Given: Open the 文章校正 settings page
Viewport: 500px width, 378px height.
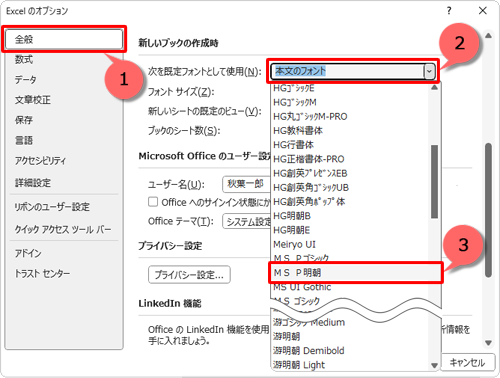Looking at the screenshot, I should coord(33,100).
